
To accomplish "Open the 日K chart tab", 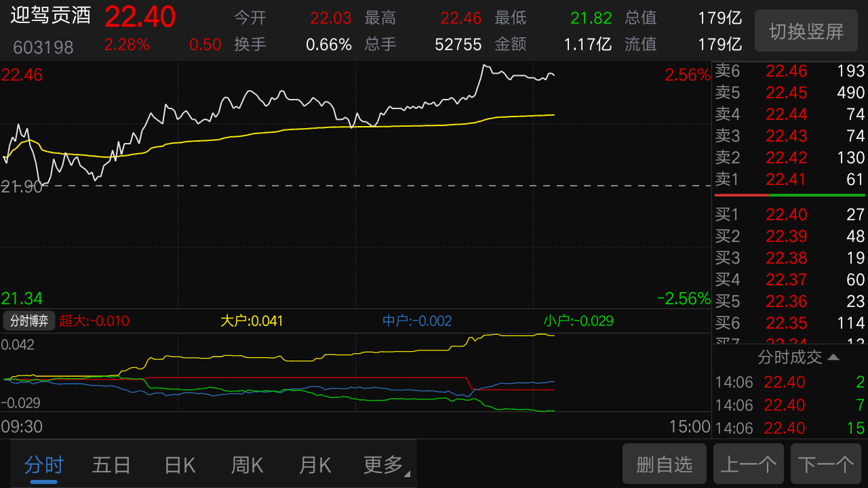I will pyautogui.click(x=180, y=465).
